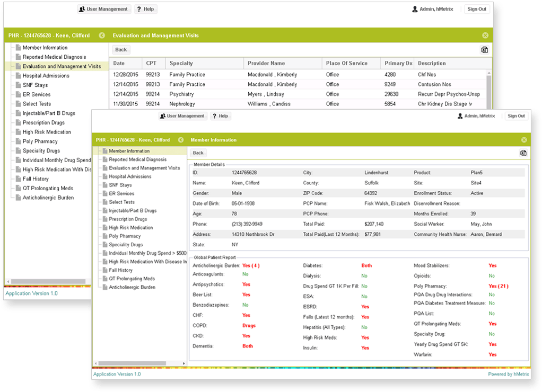
Task: Collapse sidebar arrow beside Member Information header
Action: (x=180, y=140)
